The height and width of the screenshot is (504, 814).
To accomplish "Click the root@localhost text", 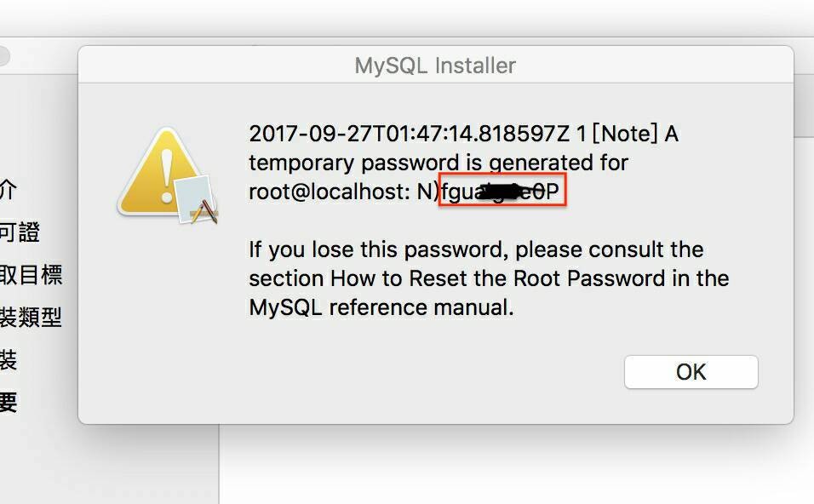I will coord(330,192).
